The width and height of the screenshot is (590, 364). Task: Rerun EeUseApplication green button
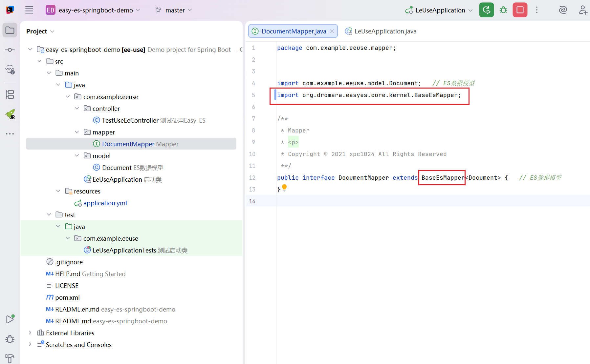(486, 10)
